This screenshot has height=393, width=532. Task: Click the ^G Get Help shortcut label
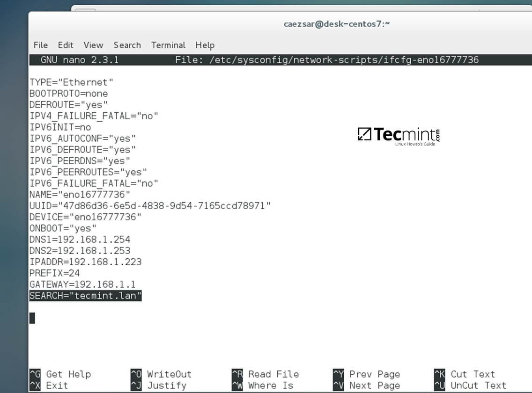pyautogui.click(x=60, y=374)
